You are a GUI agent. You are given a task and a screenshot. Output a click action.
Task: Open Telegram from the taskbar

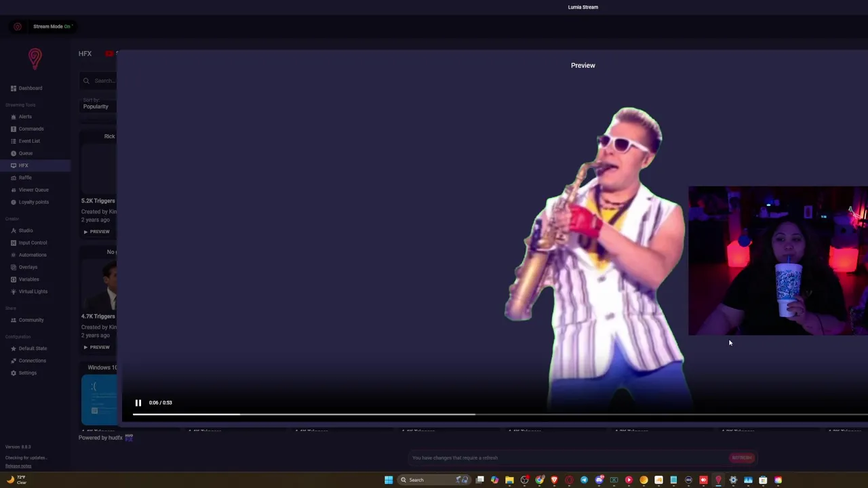coord(584,480)
